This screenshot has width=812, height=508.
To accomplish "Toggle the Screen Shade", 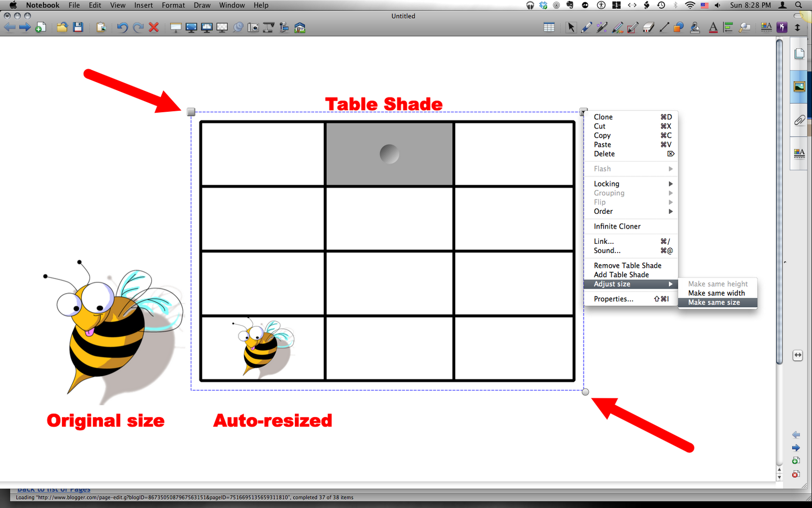I will (x=176, y=28).
